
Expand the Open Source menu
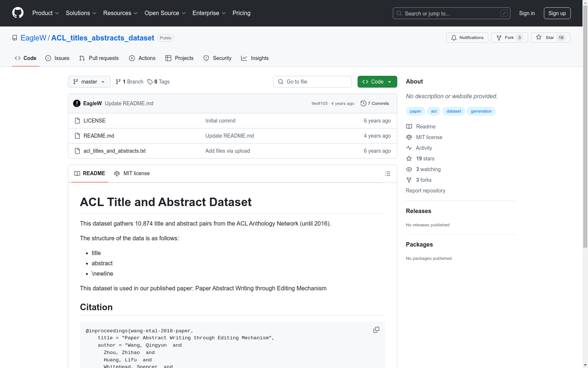pyautogui.click(x=165, y=13)
